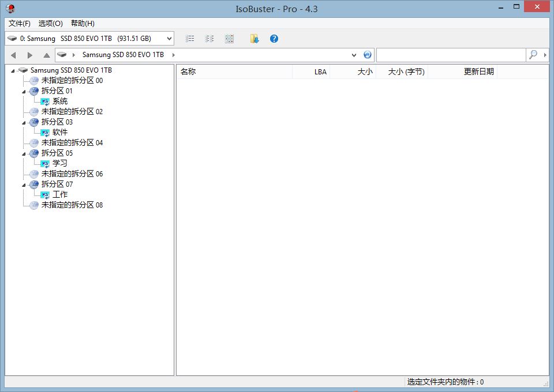
Task: Select 未指定的拆分区 04 in tree
Action: [72, 142]
